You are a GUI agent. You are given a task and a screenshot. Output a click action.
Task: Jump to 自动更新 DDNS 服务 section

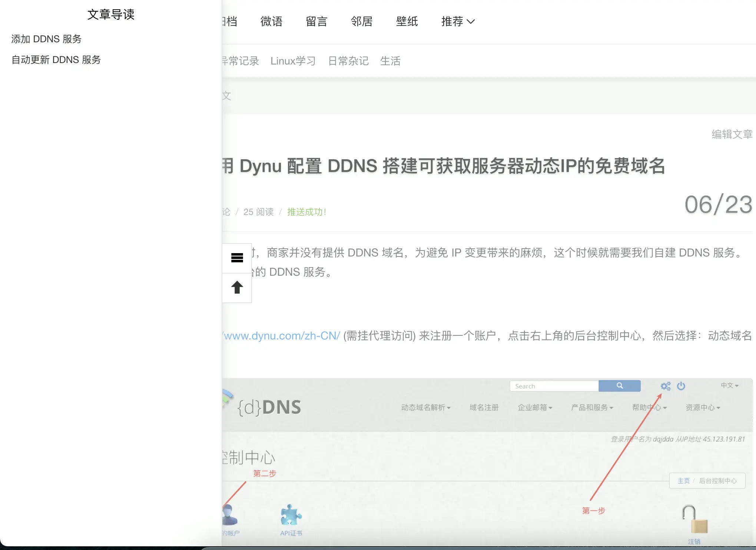[x=56, y=60]
